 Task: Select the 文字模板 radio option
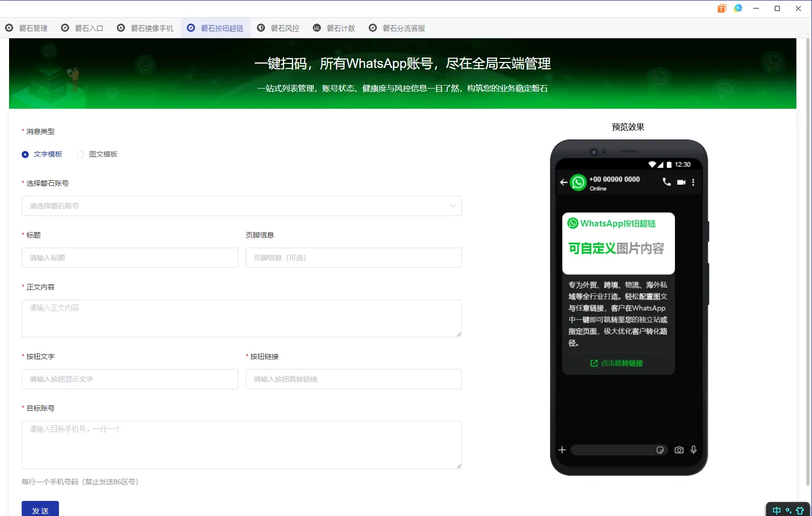tap(25, 154)
